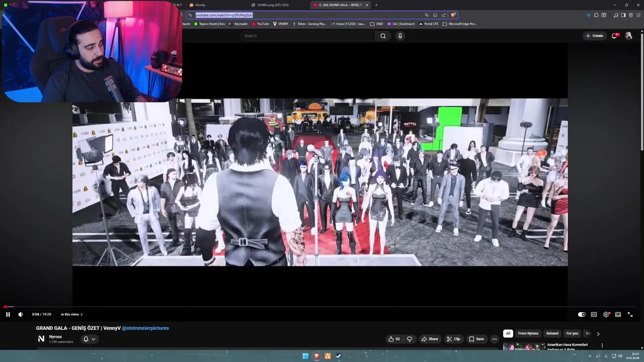The width and height of the screenshot is (644, 362).
Task: Open the YouTube bookmark
Action: tap(261, 24)
